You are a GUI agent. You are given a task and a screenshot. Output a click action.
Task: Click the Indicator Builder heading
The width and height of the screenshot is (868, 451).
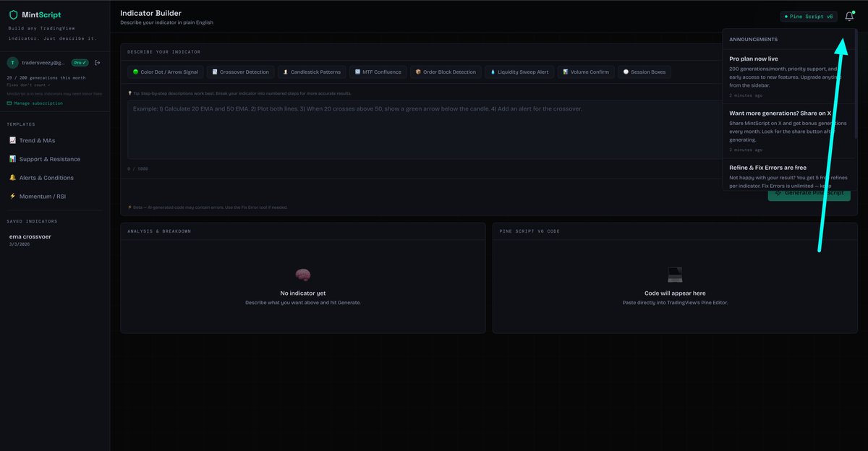coord(151,13)
